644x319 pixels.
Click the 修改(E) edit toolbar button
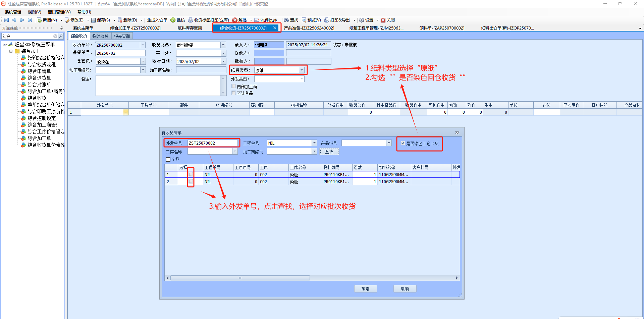tap(74, 20)
